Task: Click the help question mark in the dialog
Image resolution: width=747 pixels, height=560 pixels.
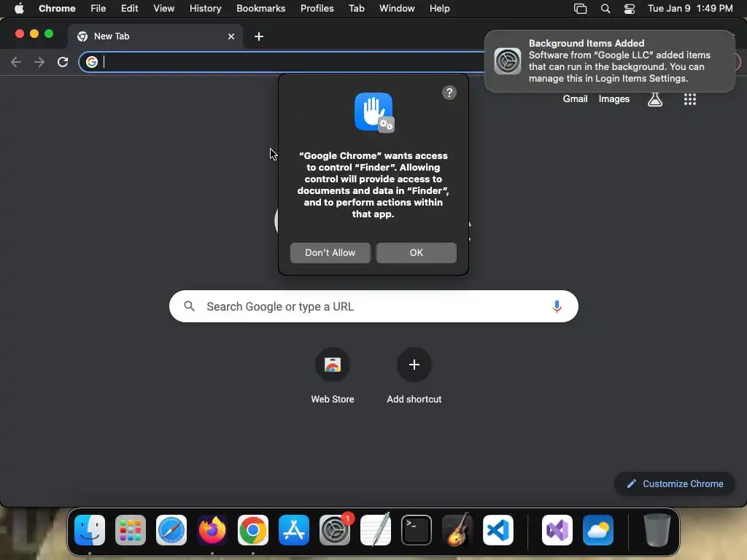Action: (x=449, y=93)
